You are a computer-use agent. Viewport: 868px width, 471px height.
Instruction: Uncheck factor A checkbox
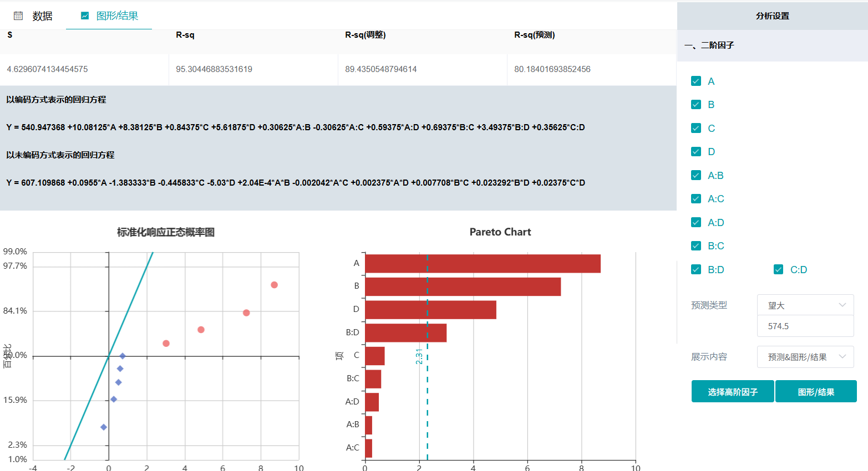696,81
